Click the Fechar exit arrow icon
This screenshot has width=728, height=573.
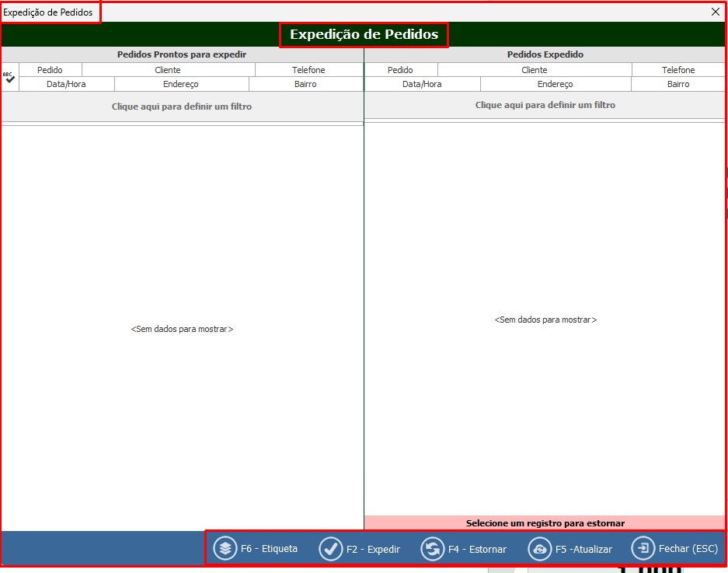[x=643, y=548]
